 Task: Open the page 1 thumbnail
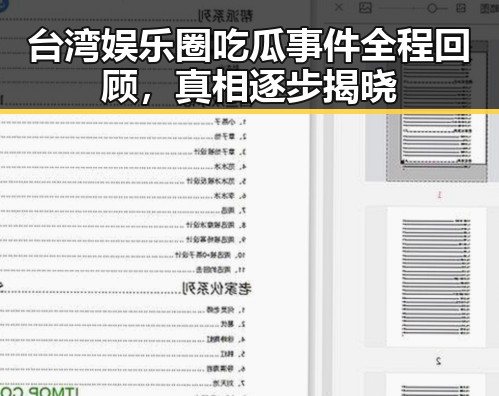(x=437, y=110)
